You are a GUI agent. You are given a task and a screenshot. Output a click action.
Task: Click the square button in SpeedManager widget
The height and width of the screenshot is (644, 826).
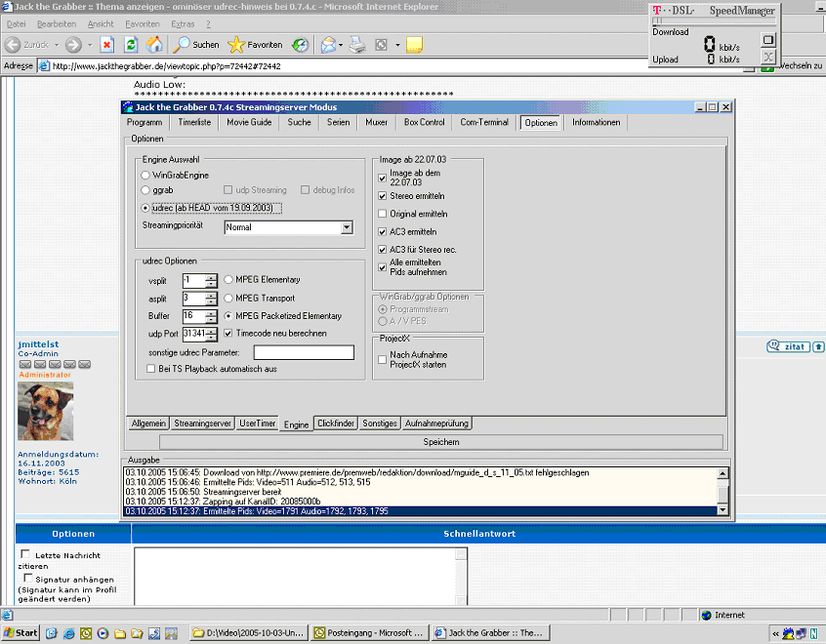click(768, 40)
